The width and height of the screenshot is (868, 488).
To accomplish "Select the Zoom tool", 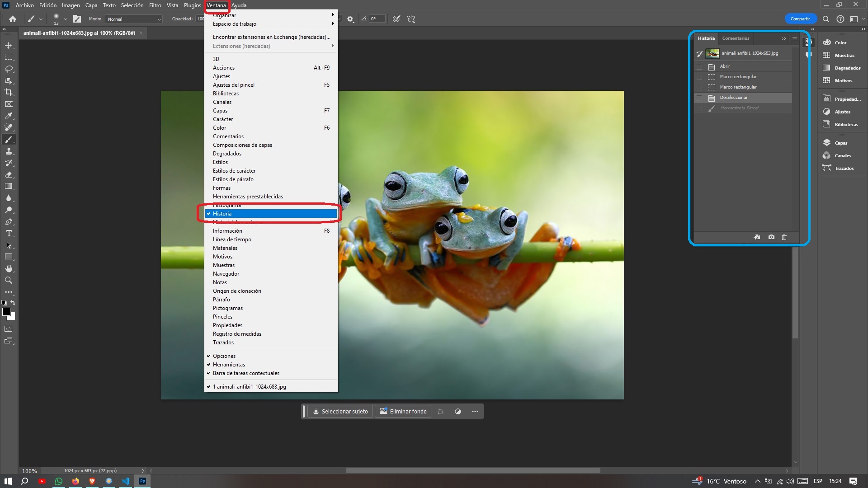I will point(9,280).
